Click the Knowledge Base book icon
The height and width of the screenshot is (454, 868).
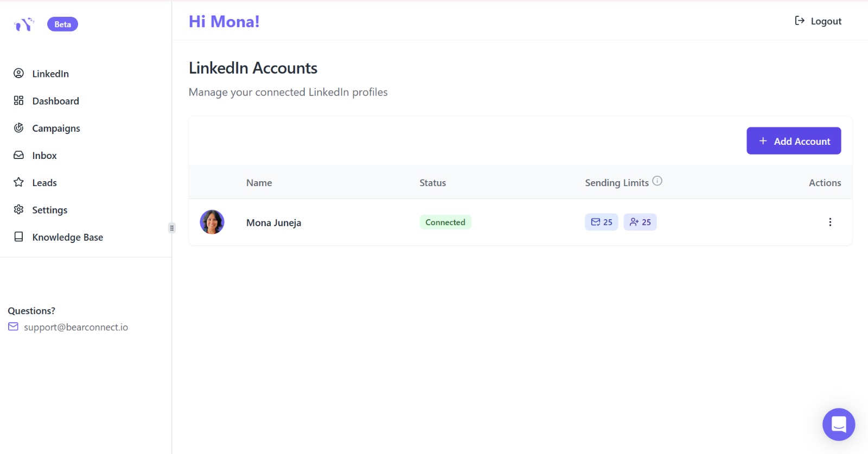[x=18, y=237]
